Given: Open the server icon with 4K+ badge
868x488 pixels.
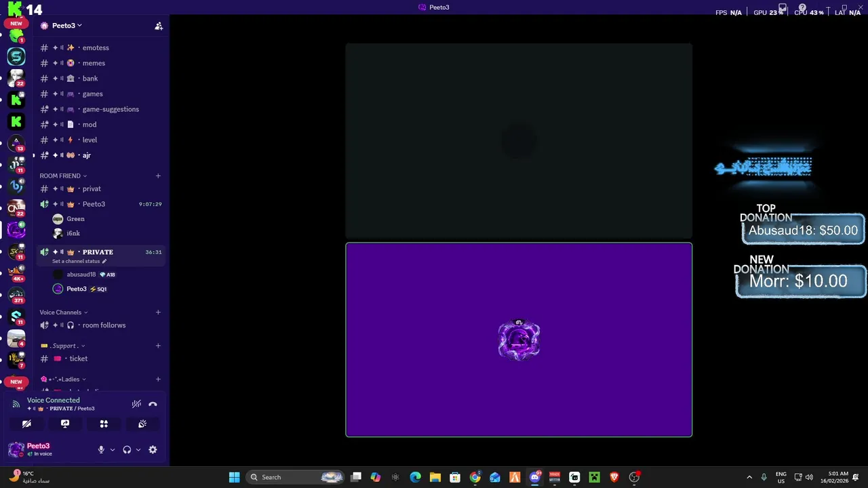Looking at the screenshot, I should click(x=16, y=272).
